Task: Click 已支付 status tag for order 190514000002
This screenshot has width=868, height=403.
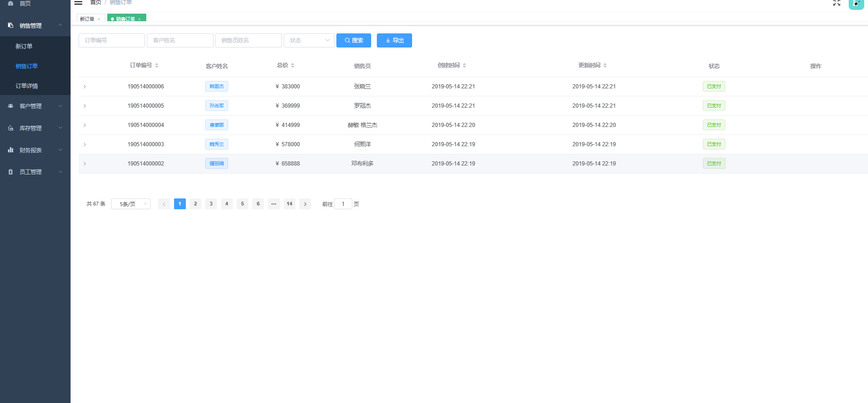Action: tap(714, 164)
